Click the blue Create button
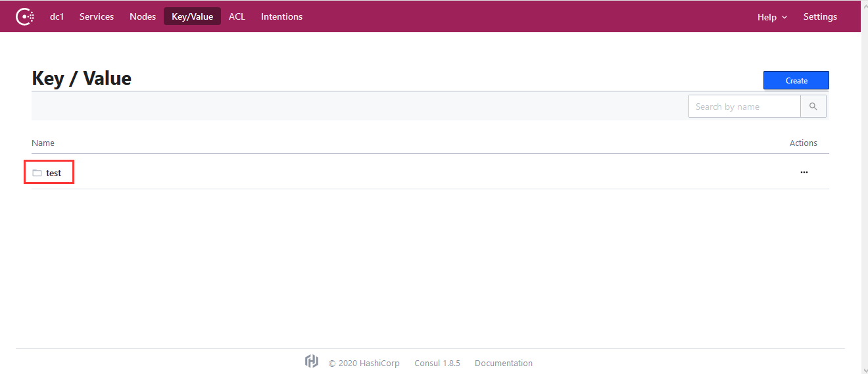868x374 pixels. point(796,80)
